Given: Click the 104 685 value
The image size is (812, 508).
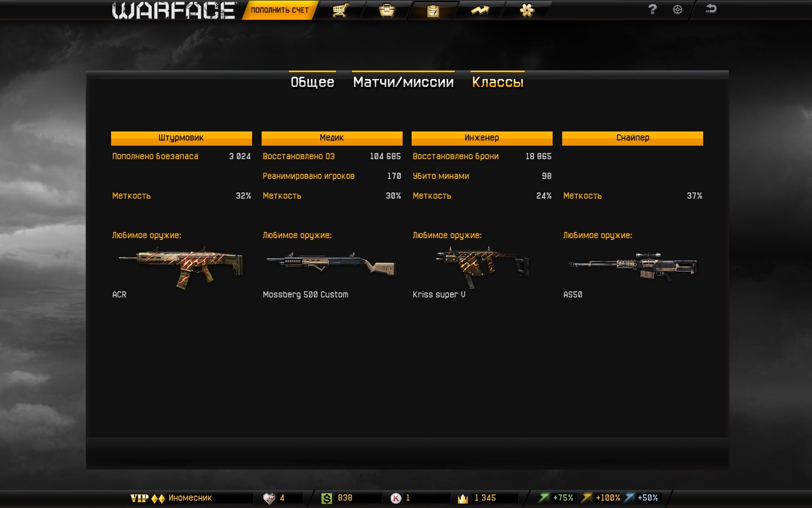Looking at the screenshot, I should [385, 156].
